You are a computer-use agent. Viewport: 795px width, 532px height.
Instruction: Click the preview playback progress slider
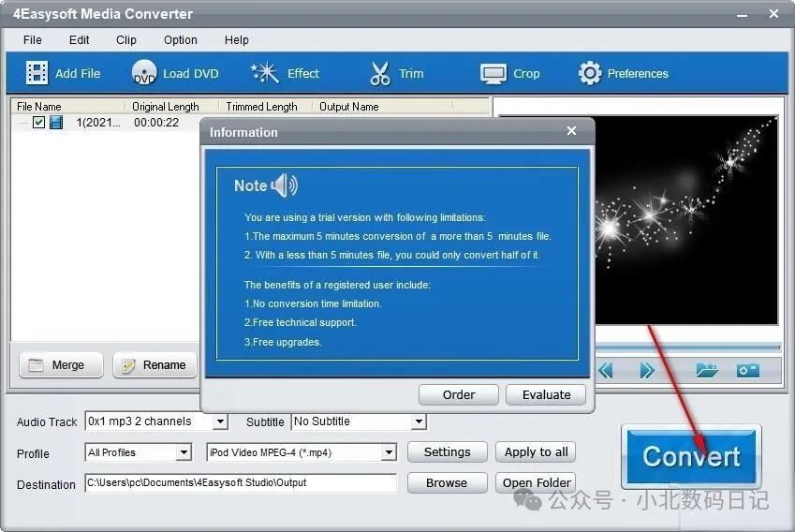click(685, 347)
